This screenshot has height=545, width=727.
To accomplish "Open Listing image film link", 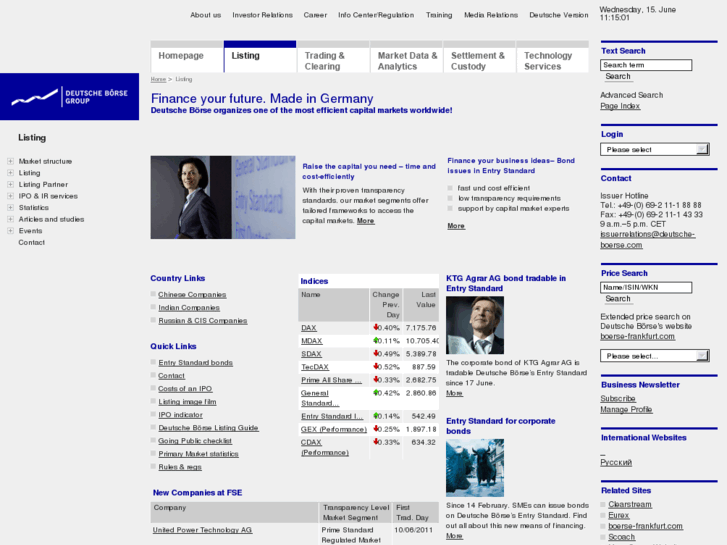I will pyautogui.click(x=187, y=402).
